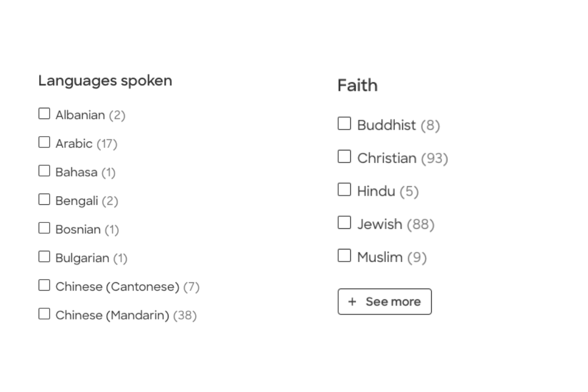
Task: Select Chinese (Cantonese) checkbox
Action: tap(44, 285)
